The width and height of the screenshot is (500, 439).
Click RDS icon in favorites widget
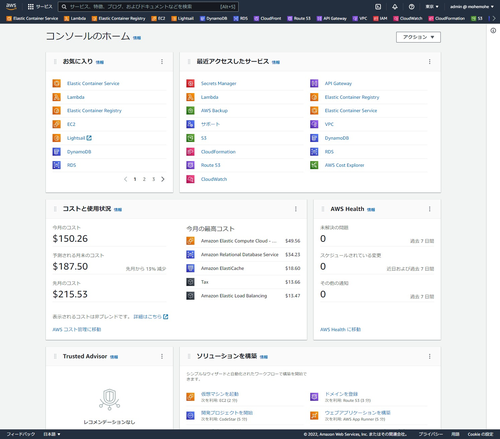tap(57, 165)
